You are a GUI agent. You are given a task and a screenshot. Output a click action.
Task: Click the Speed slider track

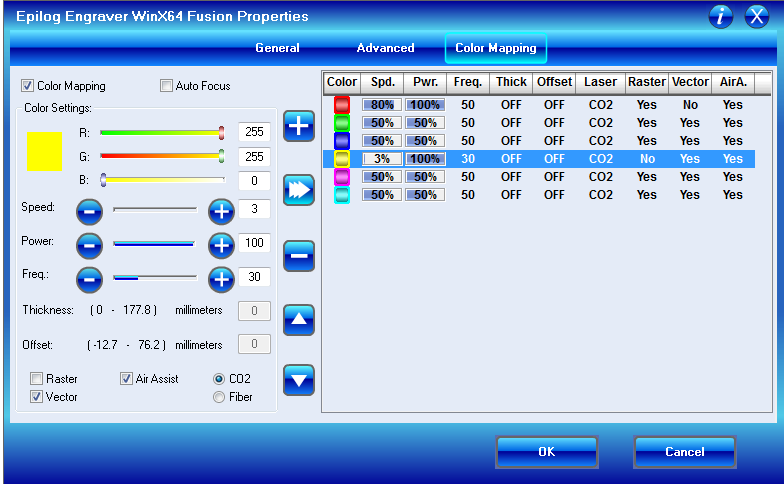[x=155, y=210]
